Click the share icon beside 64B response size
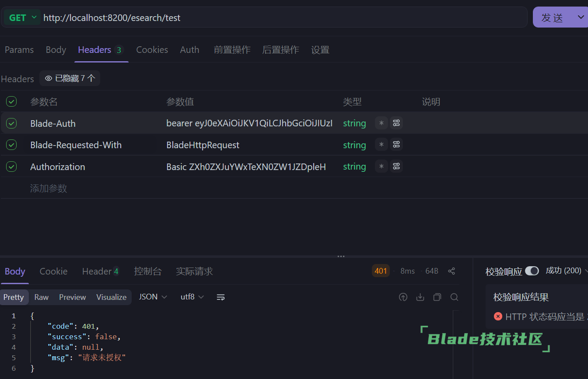This screenshot has width=588, height=379. (x=451, y=271)
